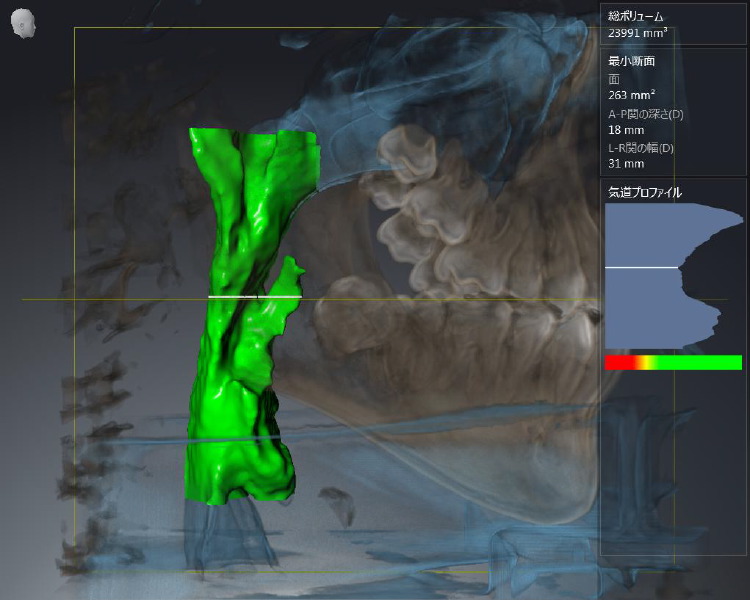The width and height of the screenshot is (750, 600).
Task: Click the 263 mm² area value
Action: click(630, 96)
